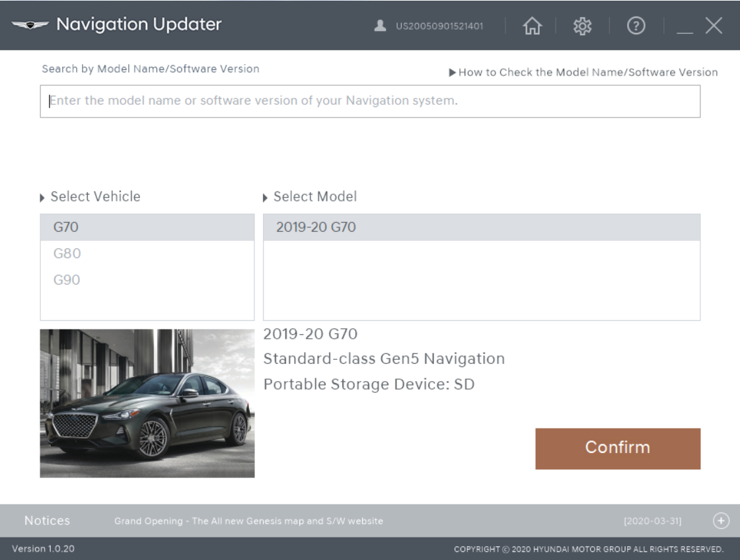Select G90 in the vehicle list
The width and height of the screenshot is (740, 560).
pyautogui.click(x=147, y=280)
